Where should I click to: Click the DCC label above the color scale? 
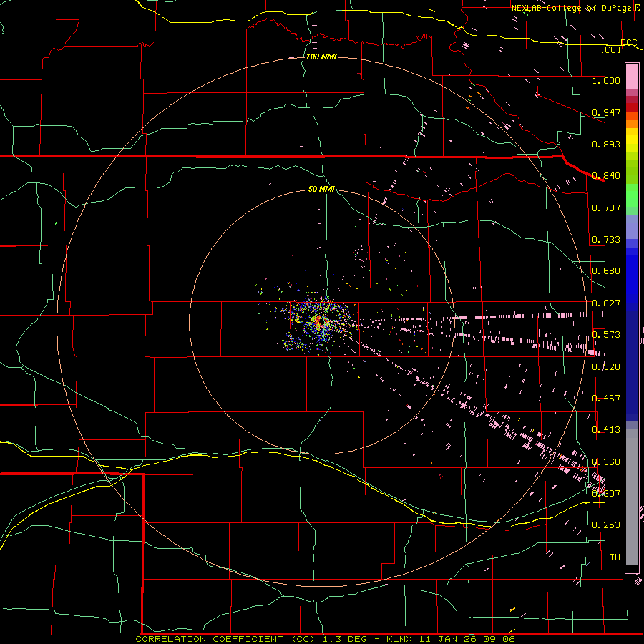(628, 43)
